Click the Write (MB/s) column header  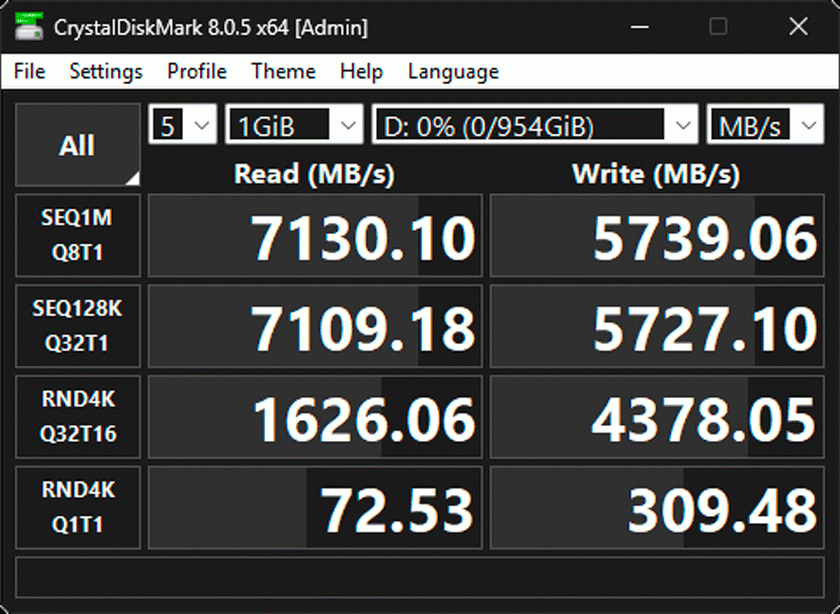click(x=656, y=174)
